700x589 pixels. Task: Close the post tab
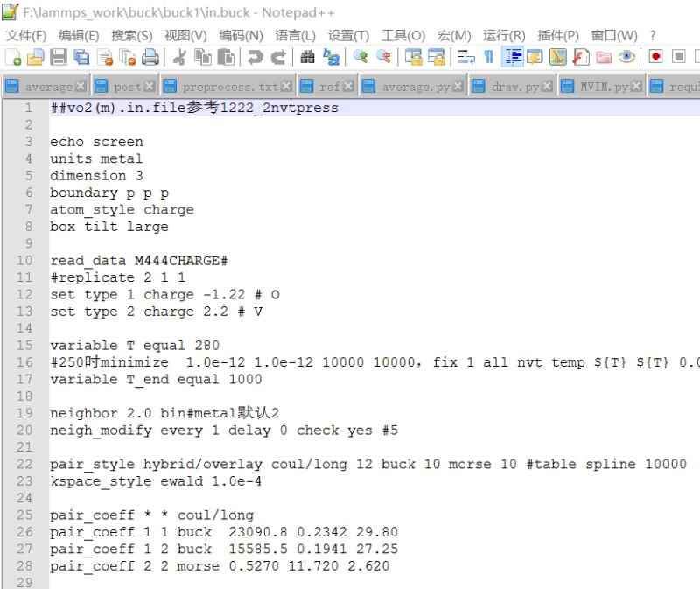[149, 86]
